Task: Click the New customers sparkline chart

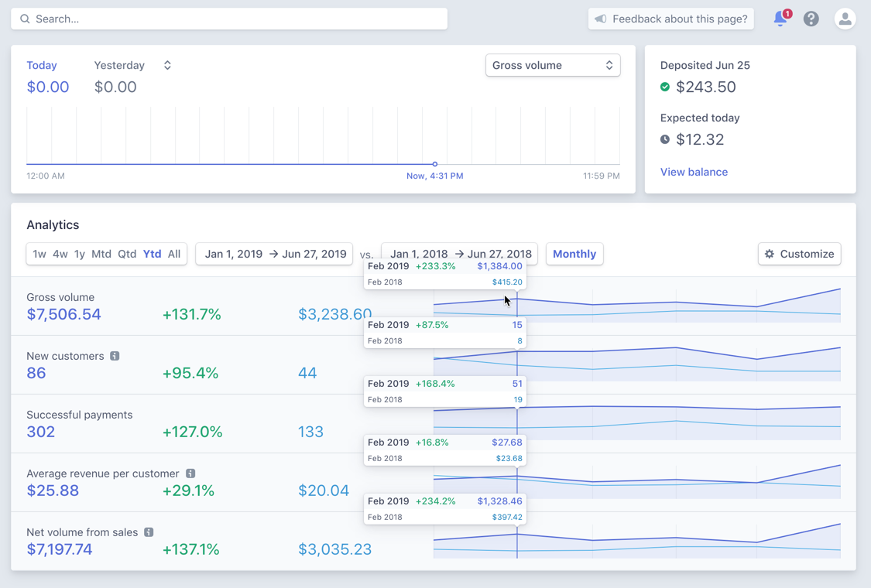Action: [x=636, y=364]
